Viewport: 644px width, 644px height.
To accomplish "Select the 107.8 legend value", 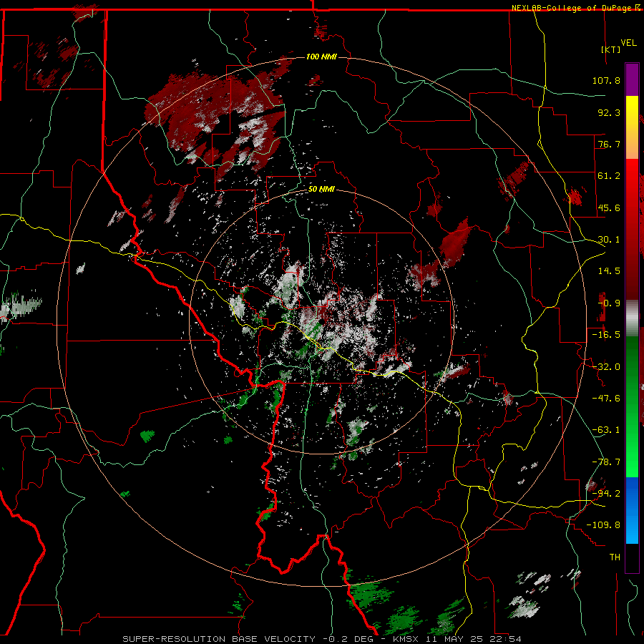I will tap(606, 80).
